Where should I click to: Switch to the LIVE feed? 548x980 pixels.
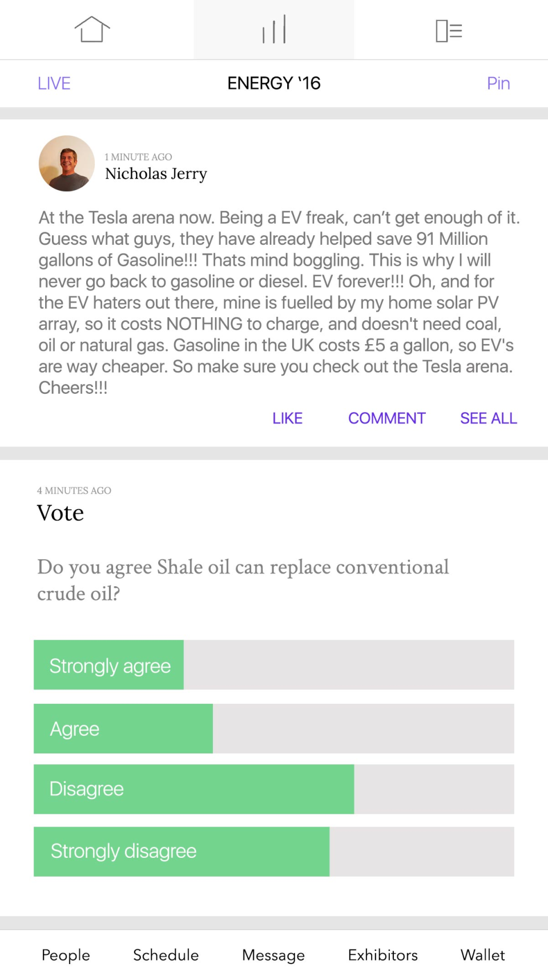point(54,83)
